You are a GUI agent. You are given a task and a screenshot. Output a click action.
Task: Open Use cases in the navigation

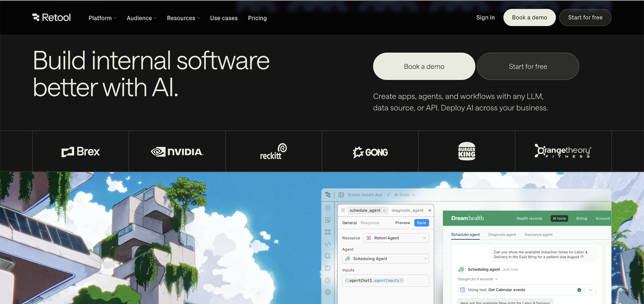pyautogui.click(x=224, y=18)
